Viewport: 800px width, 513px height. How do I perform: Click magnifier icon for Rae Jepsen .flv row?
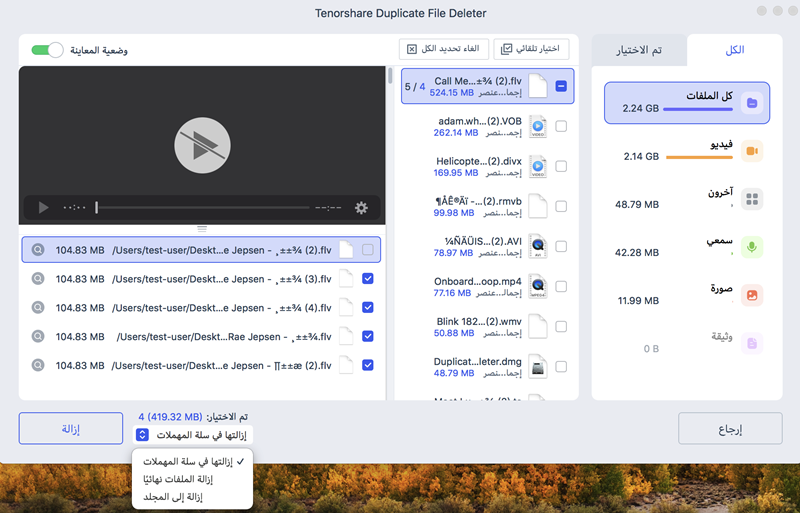point(38,336)
